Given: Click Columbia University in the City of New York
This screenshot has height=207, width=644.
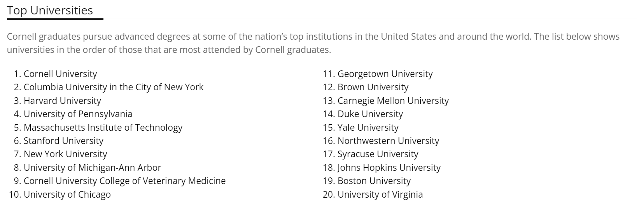Looking at the screenshot, I should [x=113, y=87].
